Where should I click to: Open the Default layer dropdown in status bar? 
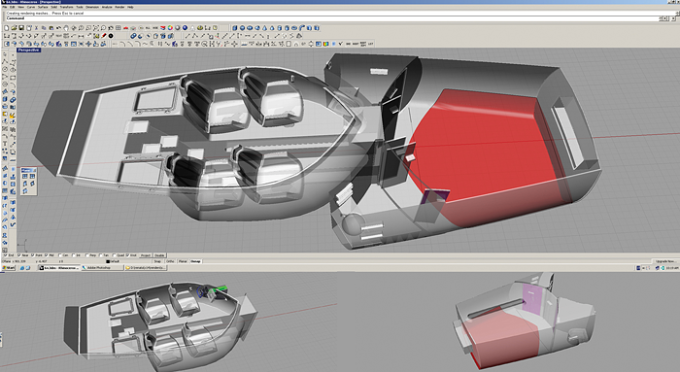point(113,261)
